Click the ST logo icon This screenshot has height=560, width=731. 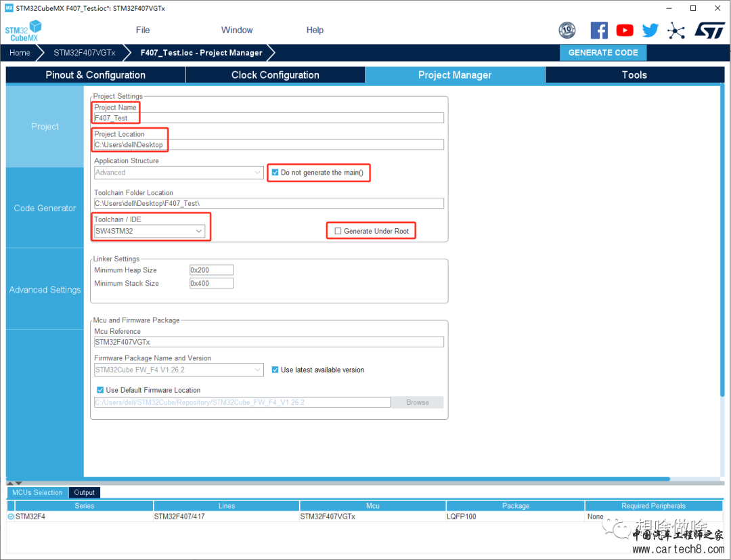pyautogui.click(x=709, y=30)
